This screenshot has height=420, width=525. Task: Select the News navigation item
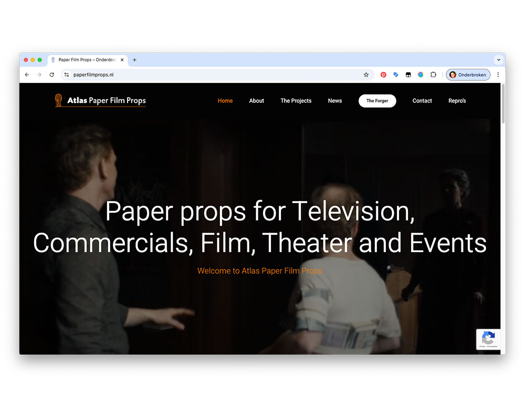click(x=335, y=101)
